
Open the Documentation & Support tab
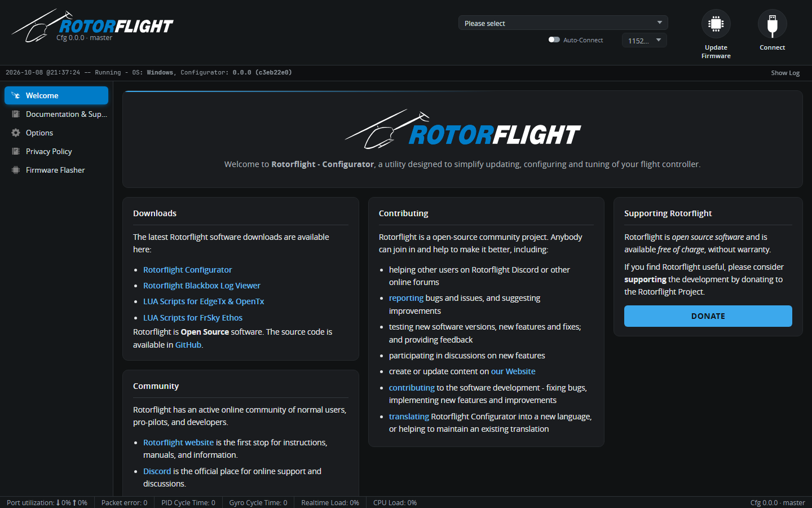point(56,114)
